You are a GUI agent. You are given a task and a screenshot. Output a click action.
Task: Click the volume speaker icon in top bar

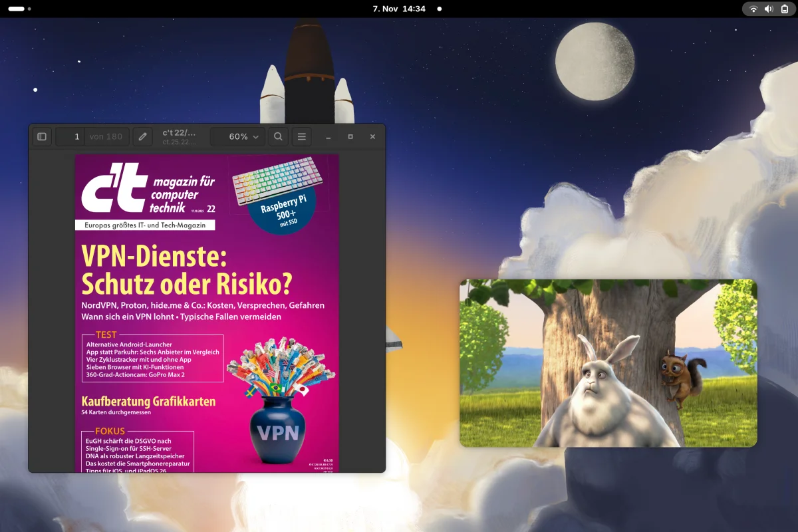coord(769,9)
